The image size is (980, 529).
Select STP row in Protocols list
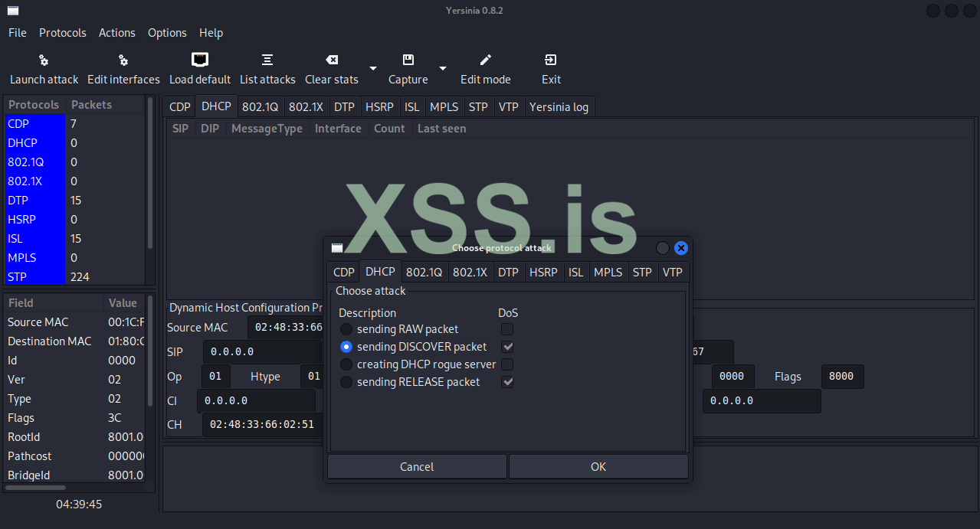(74, 277)
